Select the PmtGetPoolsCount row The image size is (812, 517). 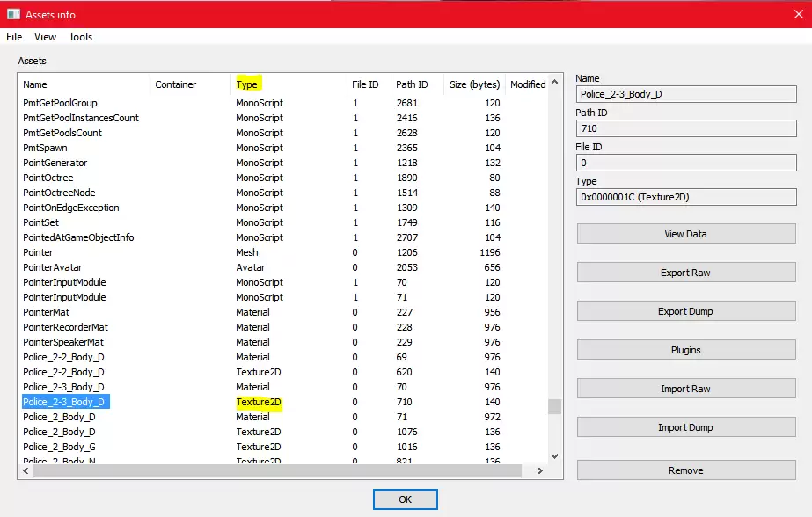pyautogui.click(x=282, y=133)
